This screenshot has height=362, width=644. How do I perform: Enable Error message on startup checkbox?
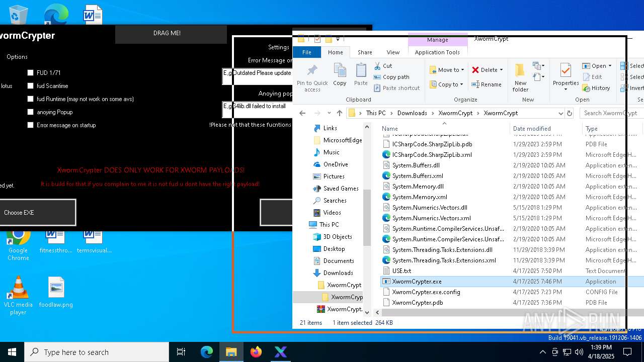pyautogui.click(x=31, y=125)
